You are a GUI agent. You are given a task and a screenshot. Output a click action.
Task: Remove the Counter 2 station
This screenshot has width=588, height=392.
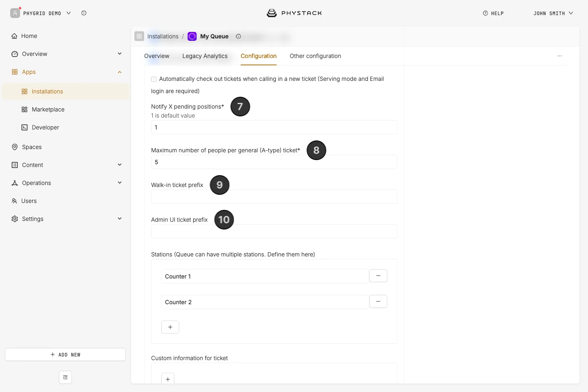click(378, 301)
